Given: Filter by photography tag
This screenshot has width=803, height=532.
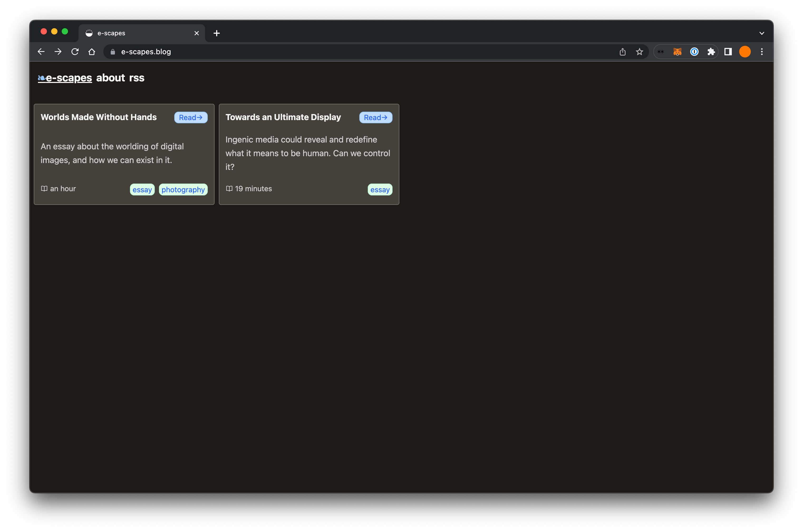Looking at the screenshot, I should pyautogui.click(x=183, y=190).
